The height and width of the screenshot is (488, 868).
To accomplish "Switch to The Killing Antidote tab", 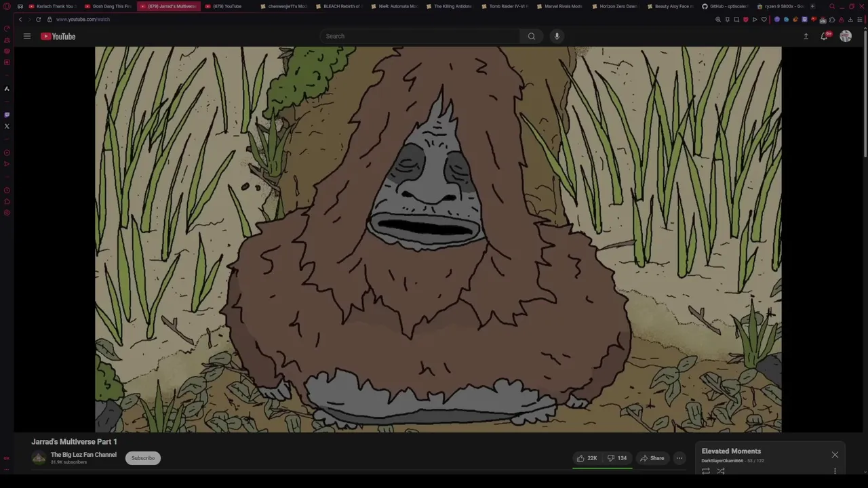I will tap(449, 6).
